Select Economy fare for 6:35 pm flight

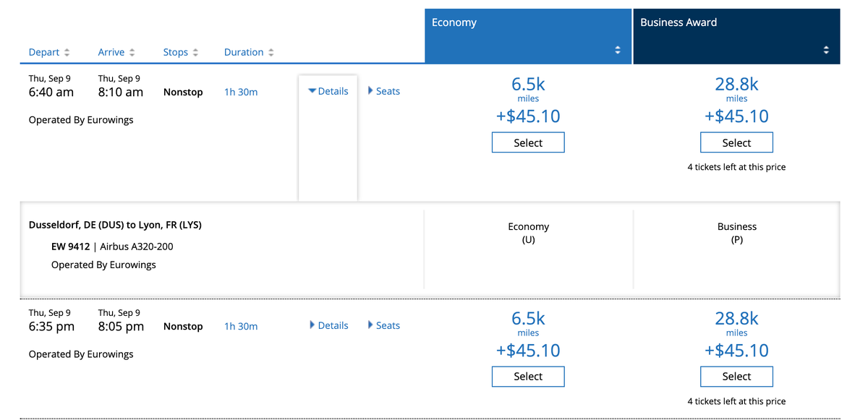point(528,377)
